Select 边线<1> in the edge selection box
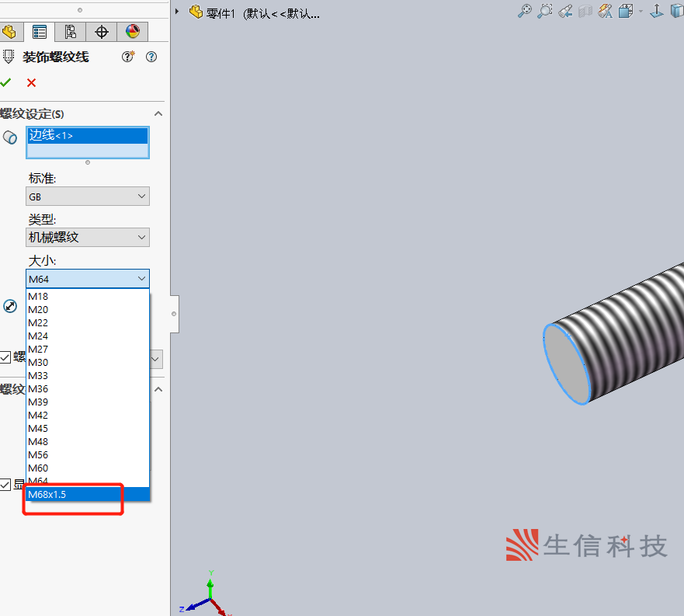 point(88,135)
